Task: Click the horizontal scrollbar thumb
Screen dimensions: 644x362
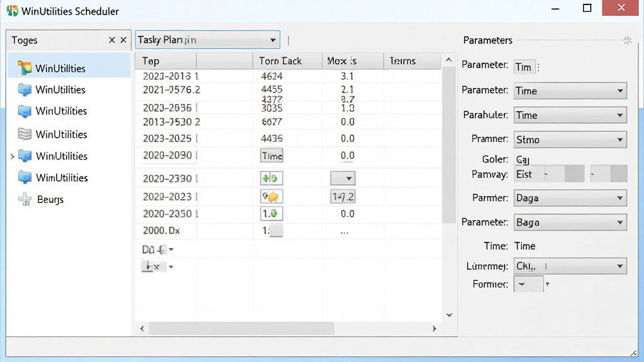Action: click(241, 328)
